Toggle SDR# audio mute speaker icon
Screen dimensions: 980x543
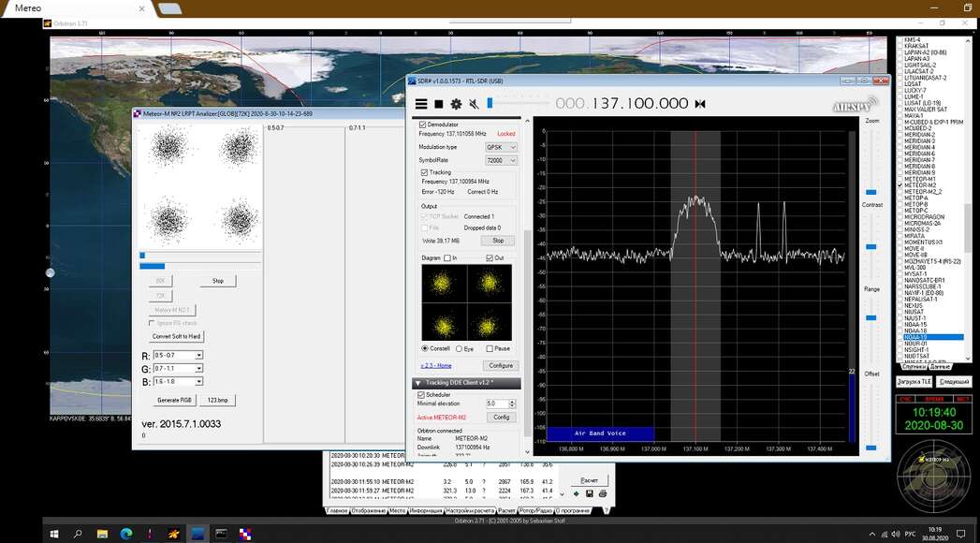point(474,104)
